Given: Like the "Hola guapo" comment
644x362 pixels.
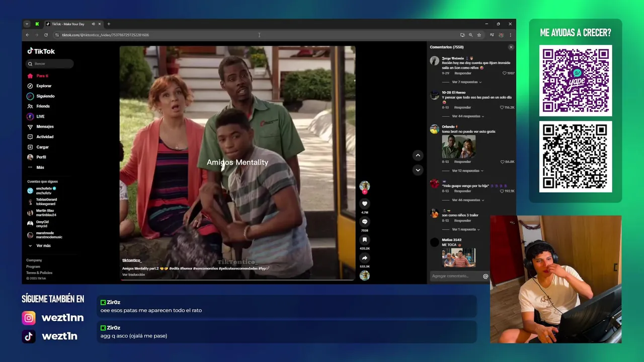Looking at the screenshot, I should [x=502, y=191].
